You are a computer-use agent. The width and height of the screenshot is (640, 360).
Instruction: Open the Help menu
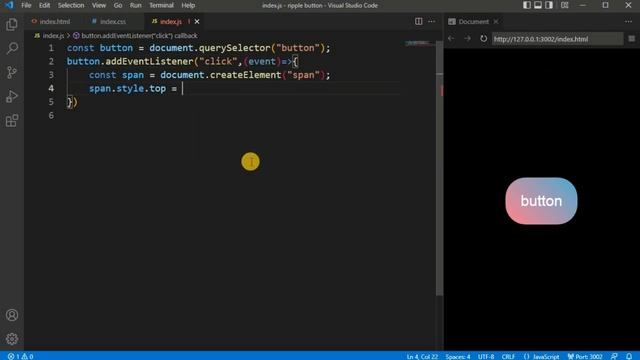click(188, 5)
